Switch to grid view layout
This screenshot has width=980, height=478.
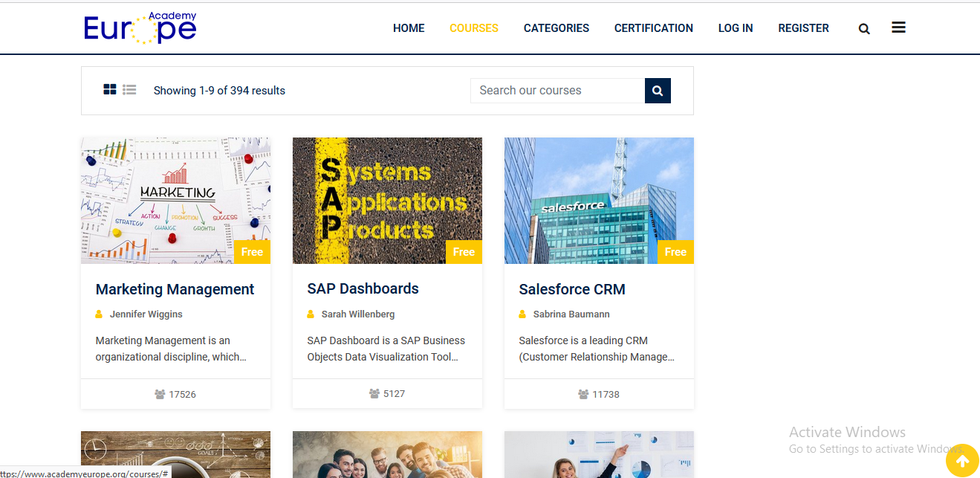(x=109, y=90)
